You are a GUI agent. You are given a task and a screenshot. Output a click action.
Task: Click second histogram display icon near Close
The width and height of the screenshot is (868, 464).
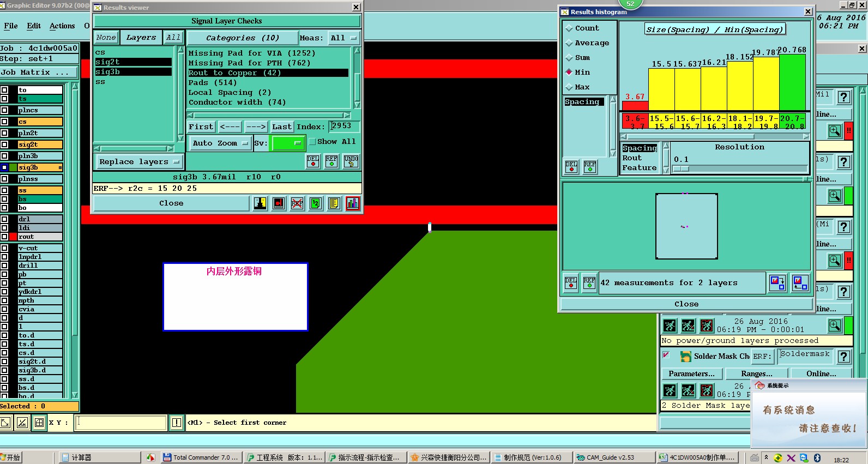[800, 282]
